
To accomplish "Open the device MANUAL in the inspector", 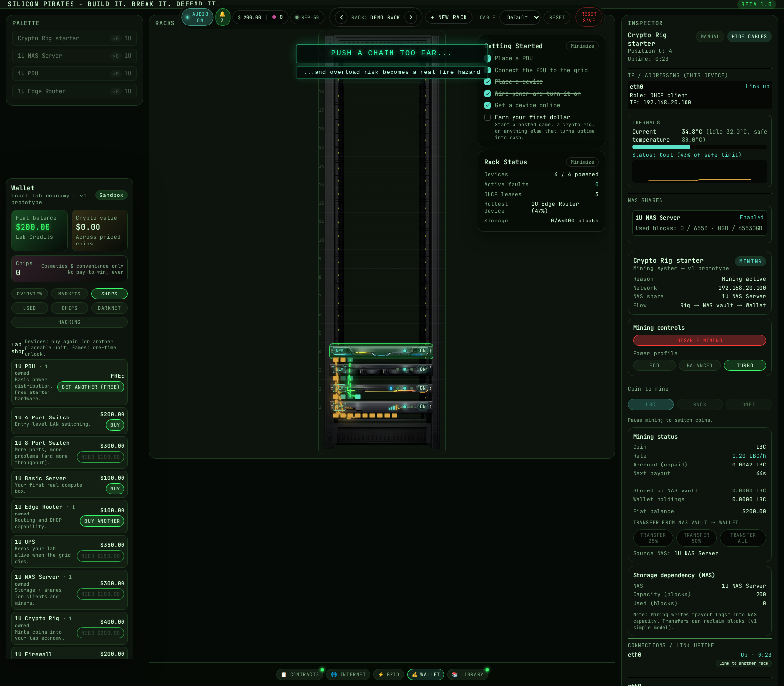I will (710, 37).
